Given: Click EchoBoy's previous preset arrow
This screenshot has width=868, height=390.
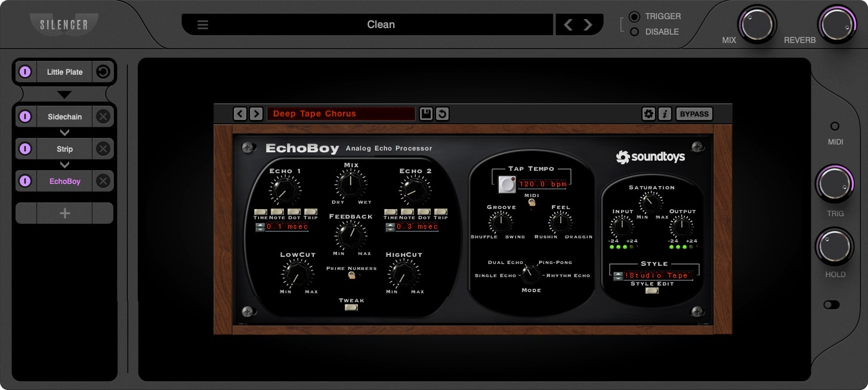Looking at the screenshot, I should click(239, 113).
